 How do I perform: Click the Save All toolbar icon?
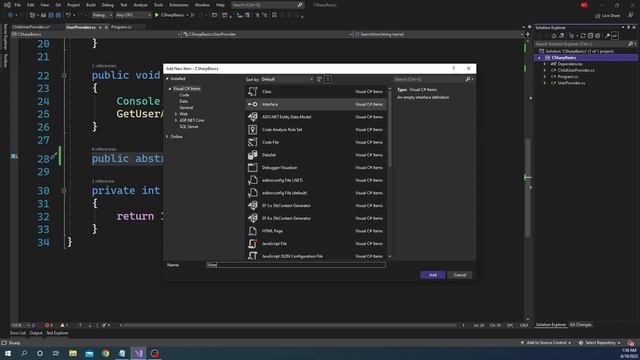[58, 15]
